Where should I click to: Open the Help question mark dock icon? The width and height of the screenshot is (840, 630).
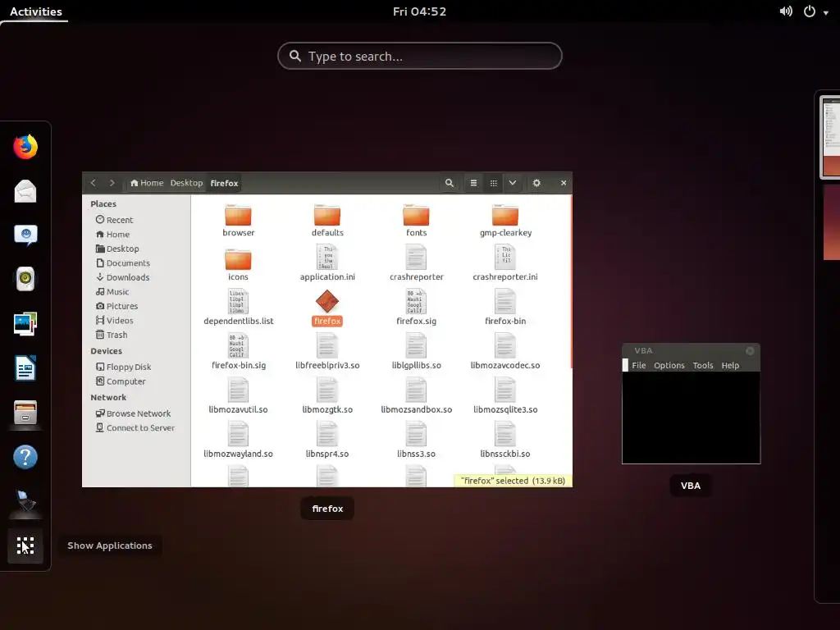(x=25, y=457)
